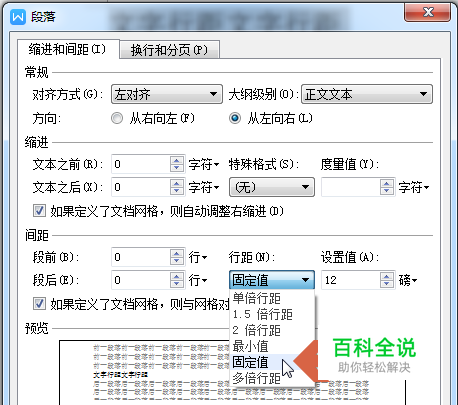Click the 段前 spacing input field
This screenshot has height=405, width=458.
[140, 257]
